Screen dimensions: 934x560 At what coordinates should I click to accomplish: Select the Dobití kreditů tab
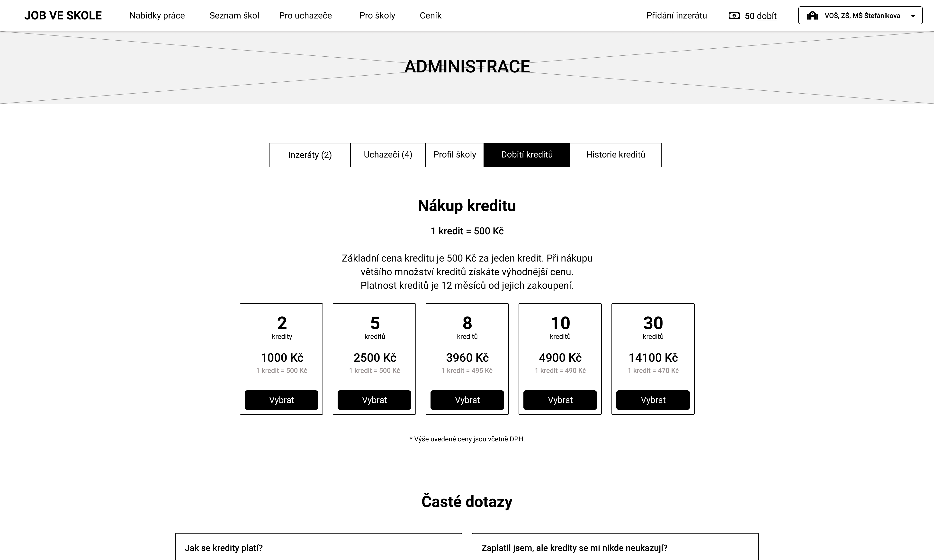527,155
